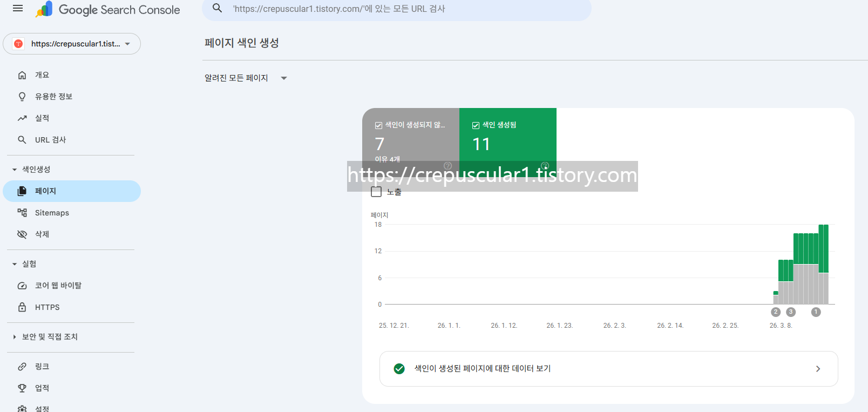
Task: Click the search magnifier icon in URL bar
Action: click(x=218, y=8)
